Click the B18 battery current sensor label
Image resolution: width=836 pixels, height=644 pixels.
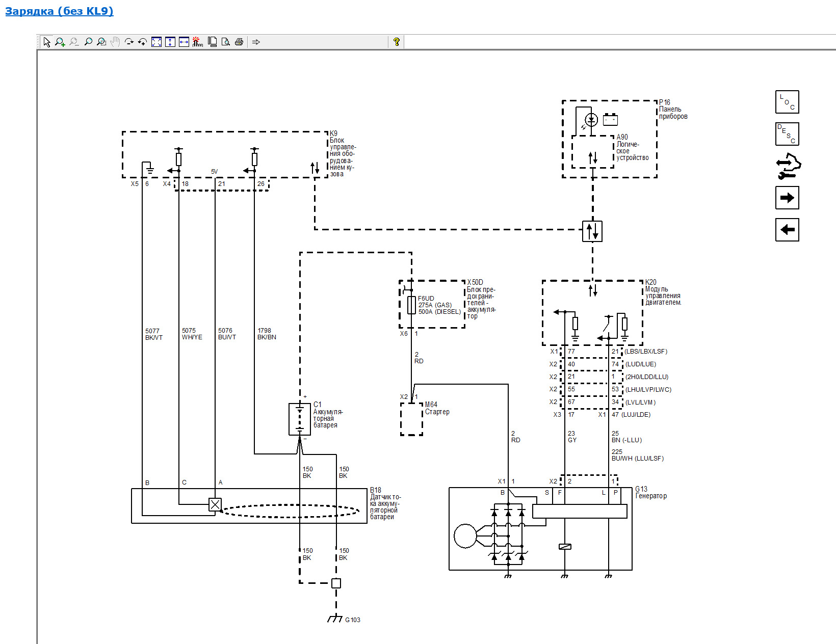tap(385, 503)
